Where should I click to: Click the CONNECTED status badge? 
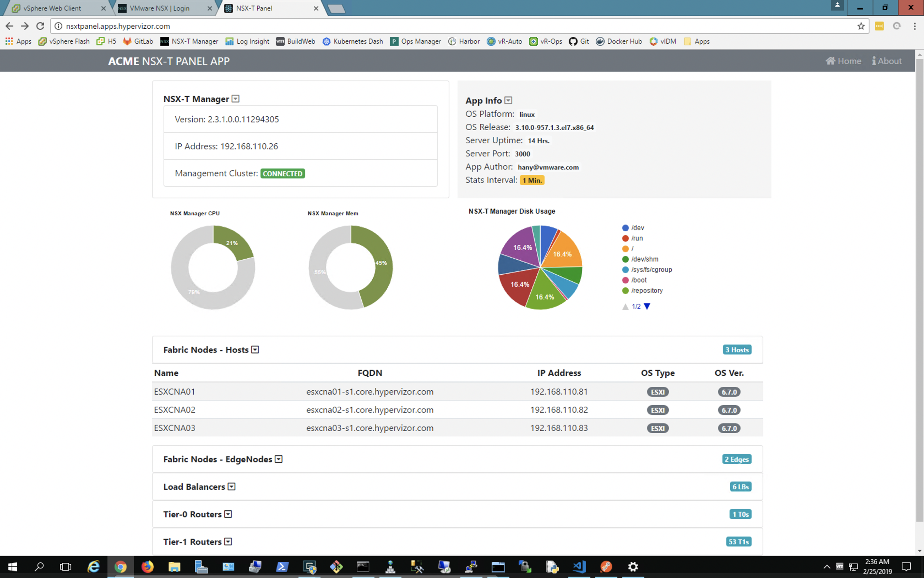click(283, 174)
